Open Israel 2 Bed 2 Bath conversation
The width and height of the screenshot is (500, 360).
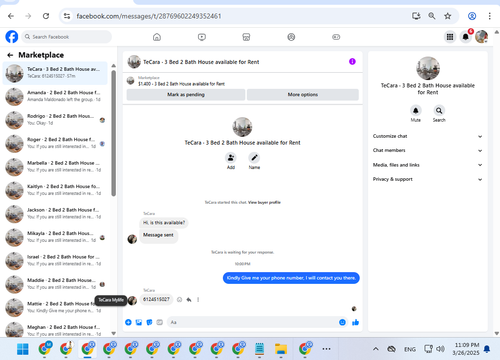pyautogui.click(x=55, y=261)
